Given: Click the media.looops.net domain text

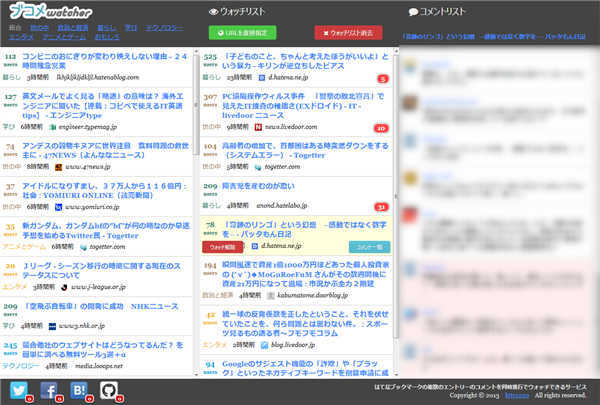Looking at the screenshot, I should point(99,366).
